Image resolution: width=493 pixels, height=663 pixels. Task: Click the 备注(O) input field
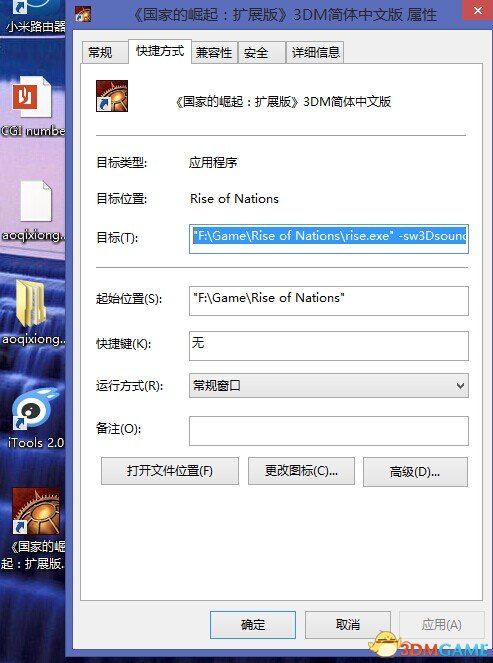tap(329, 431)
